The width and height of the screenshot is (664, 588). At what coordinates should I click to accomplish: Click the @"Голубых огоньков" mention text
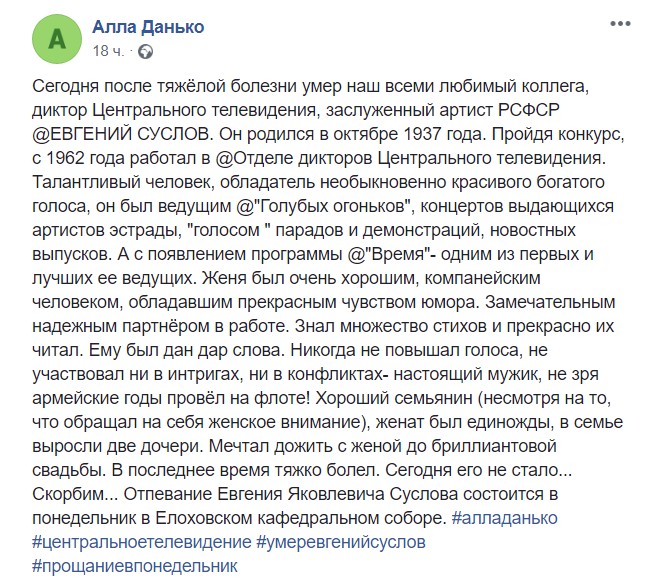pos(329,207)
